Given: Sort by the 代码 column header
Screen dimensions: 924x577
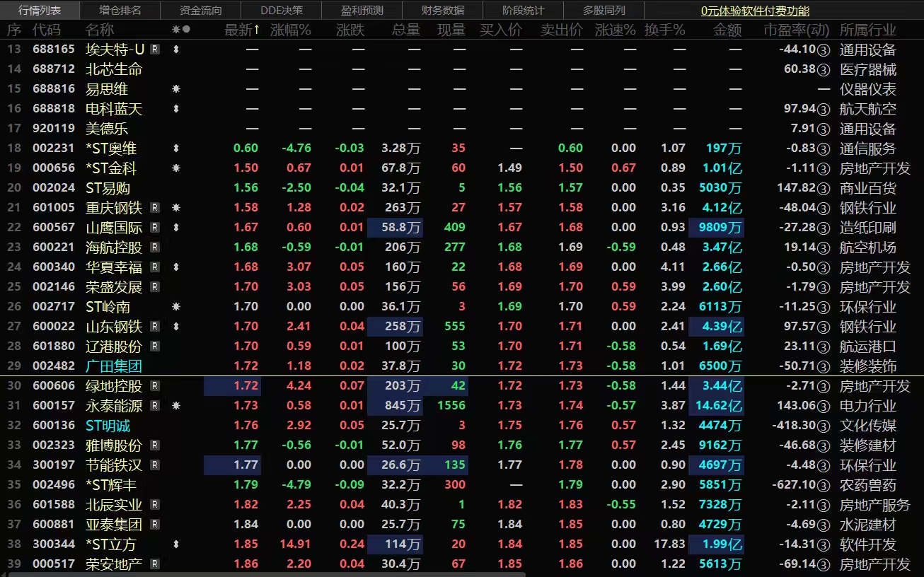Looking at the screenshot, I should click(47, 30).
